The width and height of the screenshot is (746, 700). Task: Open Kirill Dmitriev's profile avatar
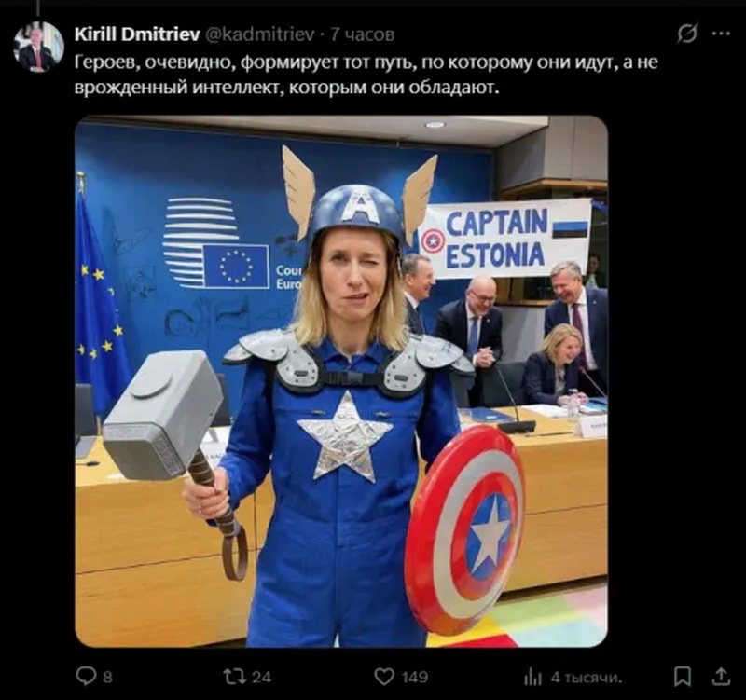click(x=38, y=47)
